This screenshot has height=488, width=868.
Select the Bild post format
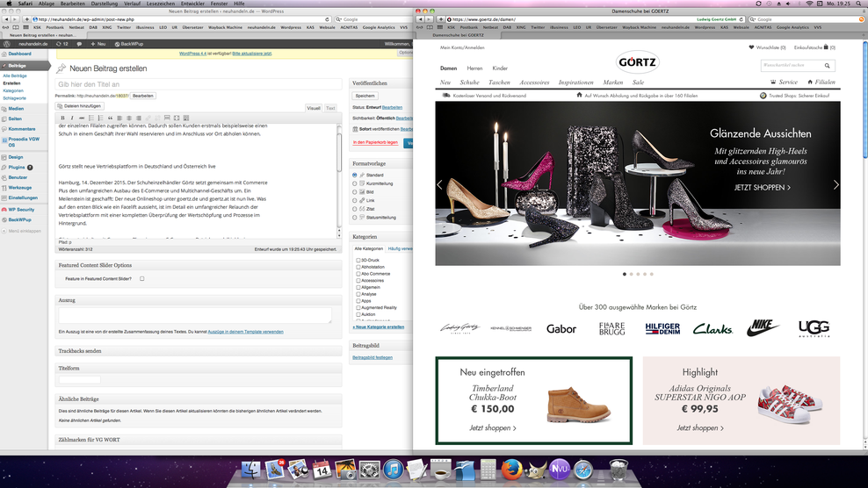[x=355, y=192]
